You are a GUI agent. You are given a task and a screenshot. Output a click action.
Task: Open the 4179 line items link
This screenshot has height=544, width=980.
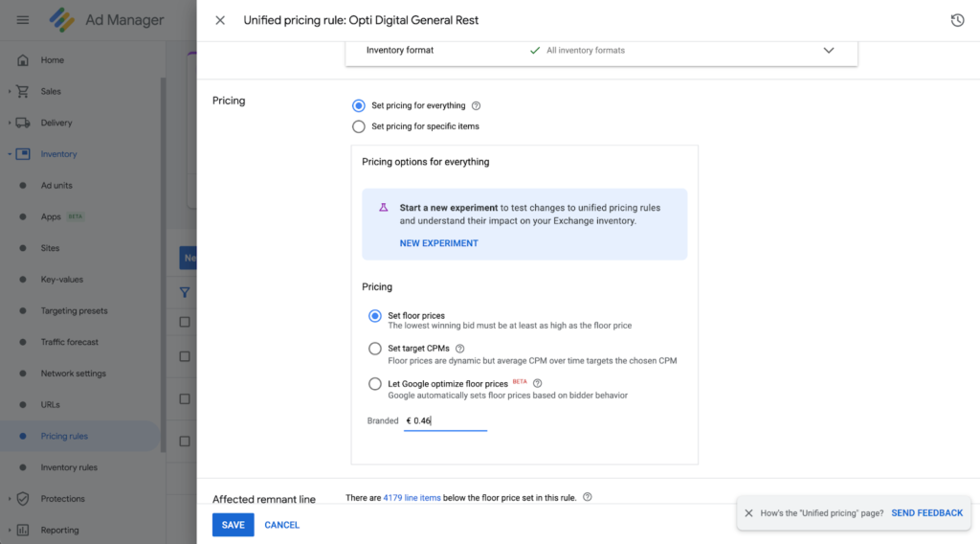click(412, 498)
